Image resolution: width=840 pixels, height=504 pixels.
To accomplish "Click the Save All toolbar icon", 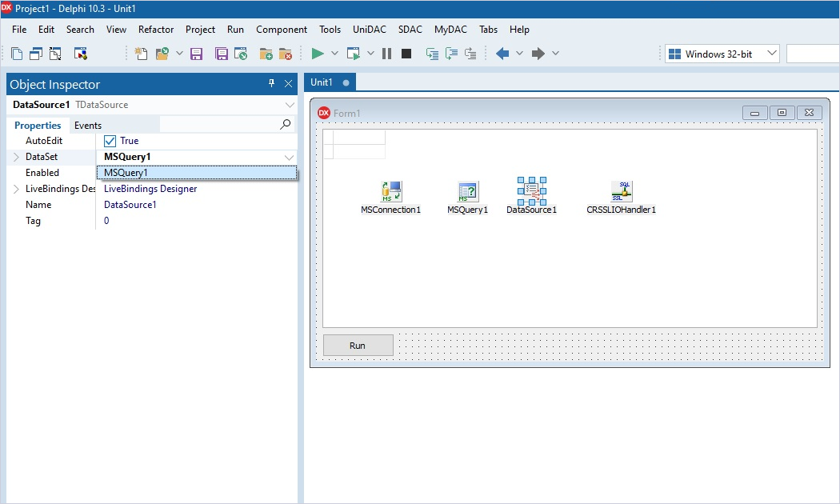I will tap(221, 53).
